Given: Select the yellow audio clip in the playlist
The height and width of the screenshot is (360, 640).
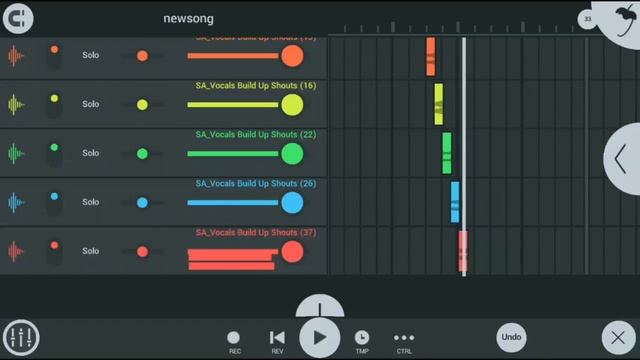Looking at the screenshot, I should (438, 104).
